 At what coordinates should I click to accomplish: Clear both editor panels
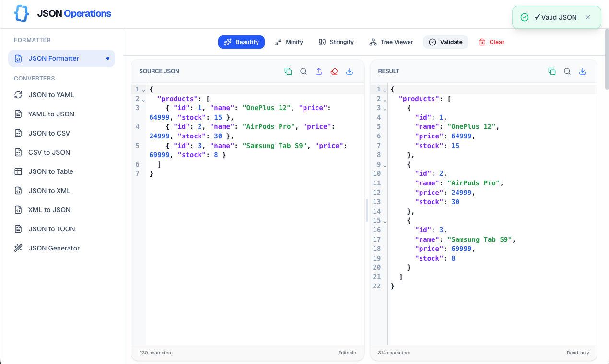click(491, 42)
